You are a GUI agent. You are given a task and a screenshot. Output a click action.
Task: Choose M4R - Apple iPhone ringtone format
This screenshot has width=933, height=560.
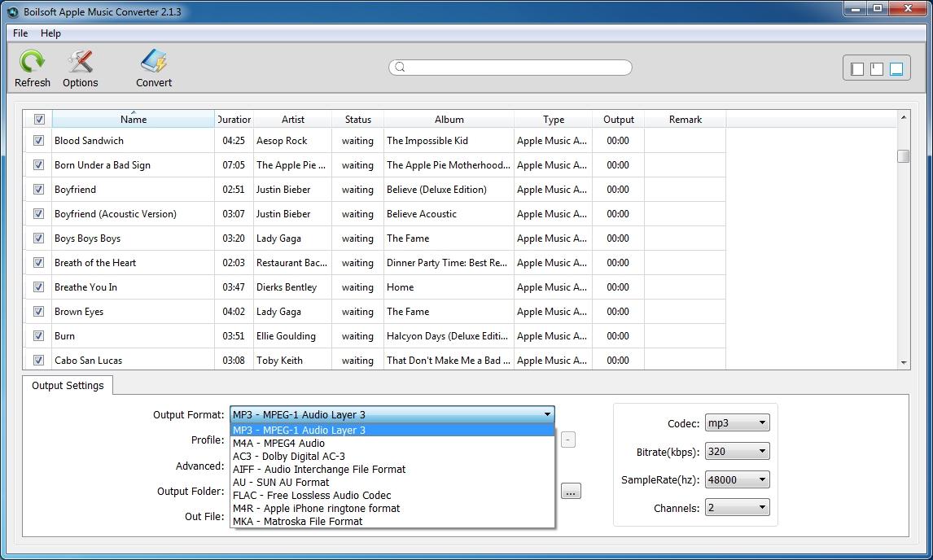392,509
